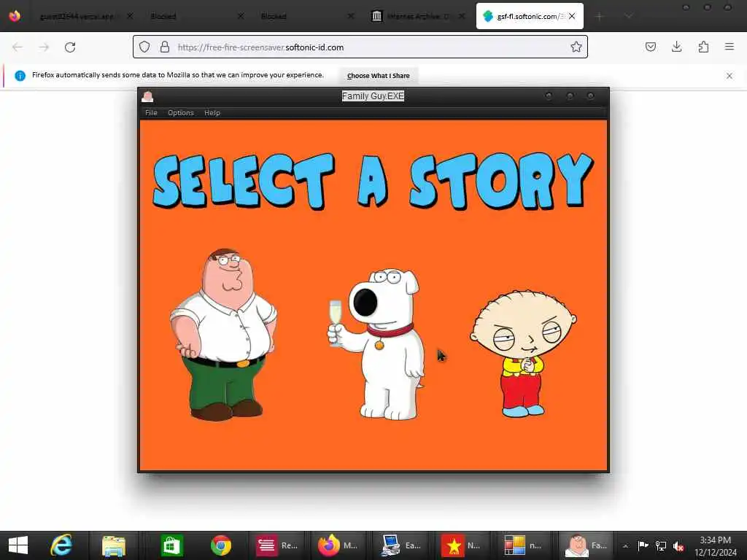Open the taskbar clock showing 3:34 PM
Image resolution: width=747 pixels, height=560 pixels.
pyautogui.click(x=715, y=545)
